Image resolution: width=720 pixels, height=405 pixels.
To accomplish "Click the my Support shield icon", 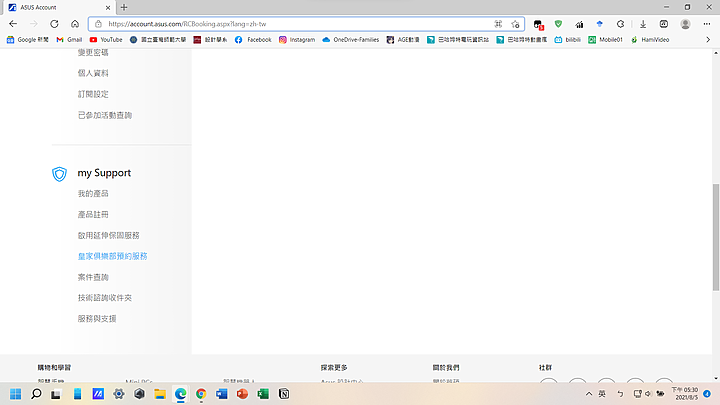I will pyautogui.click(x=59, y=174).
